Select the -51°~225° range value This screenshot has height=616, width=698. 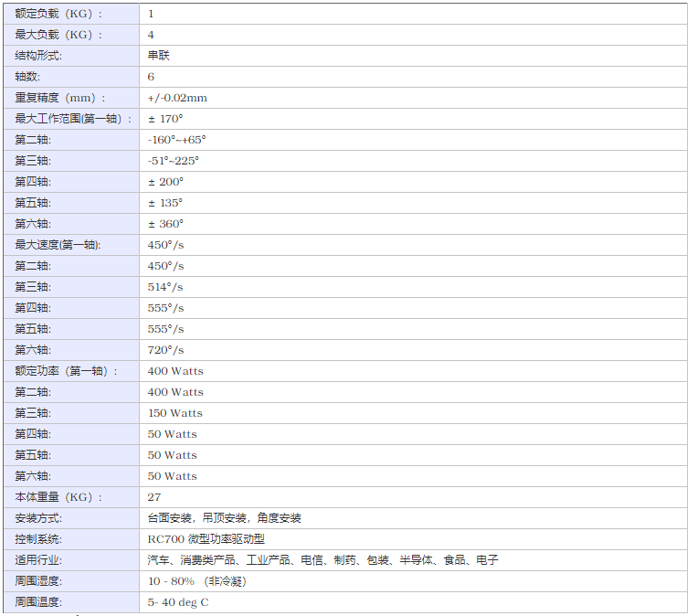(173, 161)
